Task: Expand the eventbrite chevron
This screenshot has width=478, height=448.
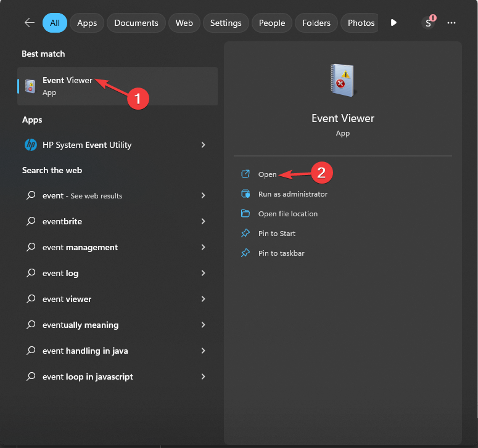Action: 203,221
